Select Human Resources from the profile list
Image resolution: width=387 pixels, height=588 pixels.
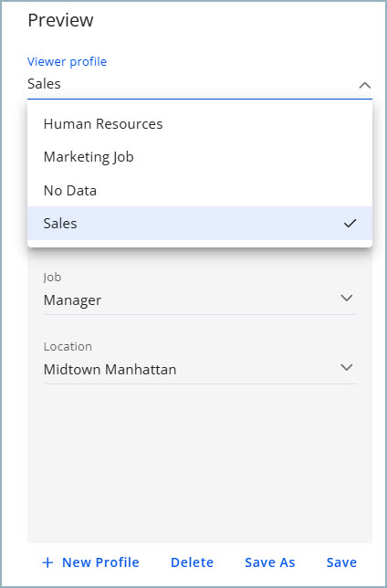click(200, 124)
